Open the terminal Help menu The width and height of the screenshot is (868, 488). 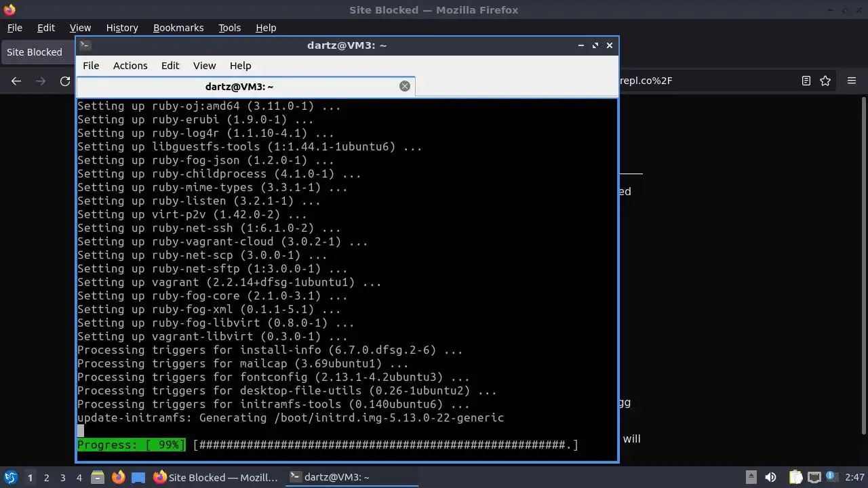click(241, 65)
